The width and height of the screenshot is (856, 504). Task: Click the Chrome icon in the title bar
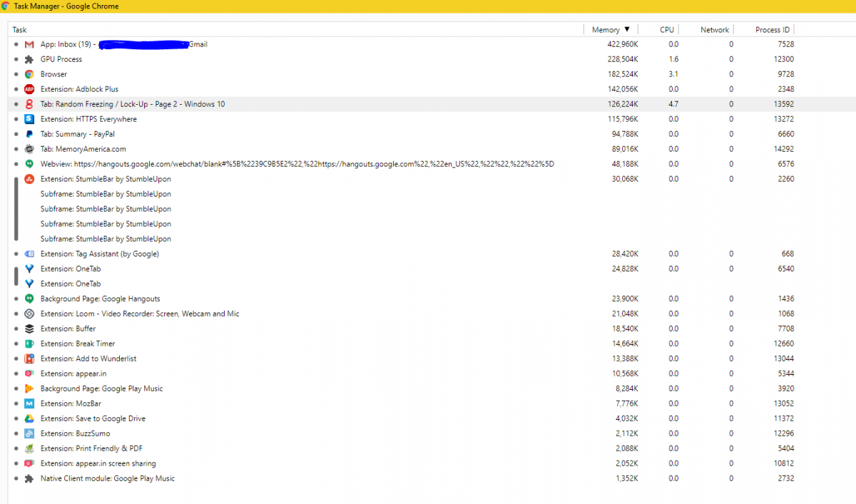click(x=6, y=6)
